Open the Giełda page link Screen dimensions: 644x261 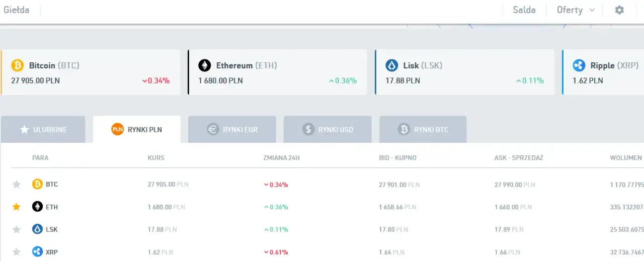pos(16,10)
